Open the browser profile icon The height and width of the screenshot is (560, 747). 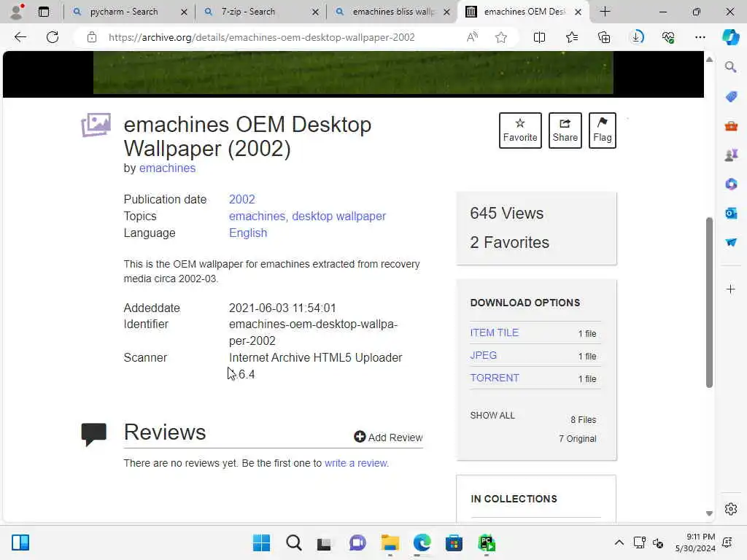(17, 12)
